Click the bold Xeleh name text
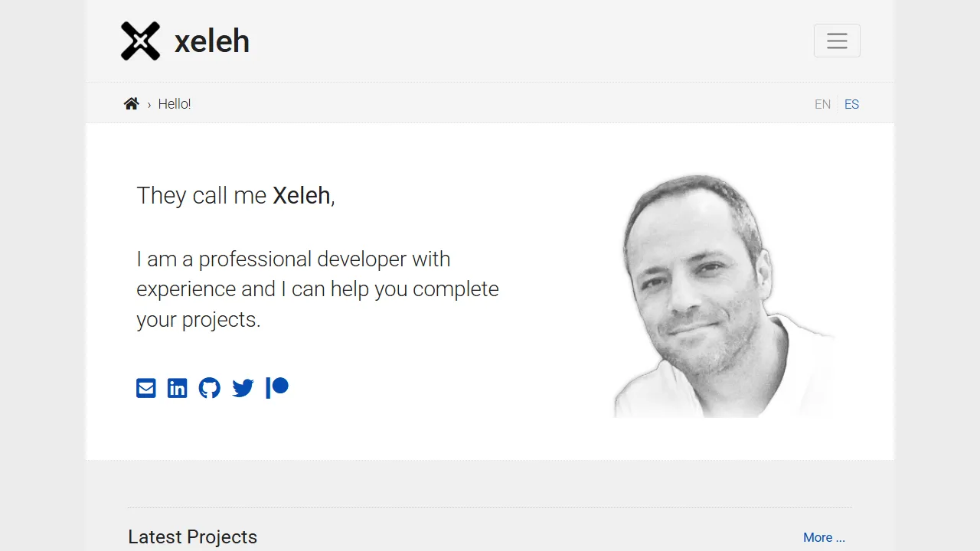The height and width of the screenshot is (551, 980). (x=301, y=196)
